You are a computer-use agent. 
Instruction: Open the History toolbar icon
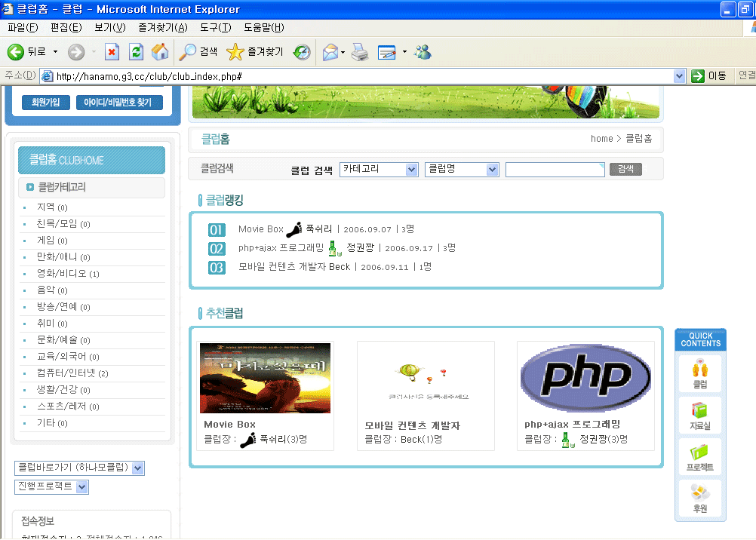302,52
